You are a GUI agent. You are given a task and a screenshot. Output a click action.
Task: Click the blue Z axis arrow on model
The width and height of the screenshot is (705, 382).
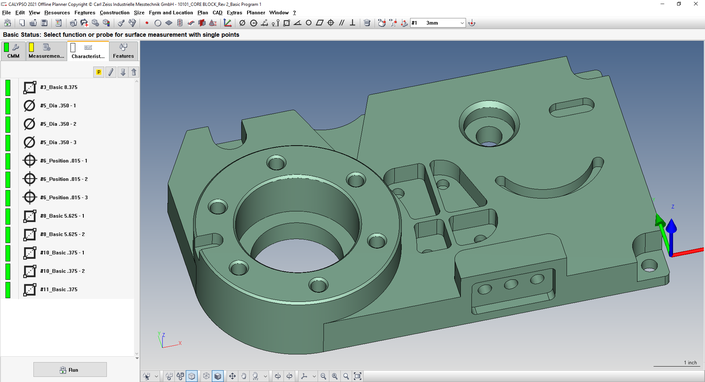click(671, 236)
